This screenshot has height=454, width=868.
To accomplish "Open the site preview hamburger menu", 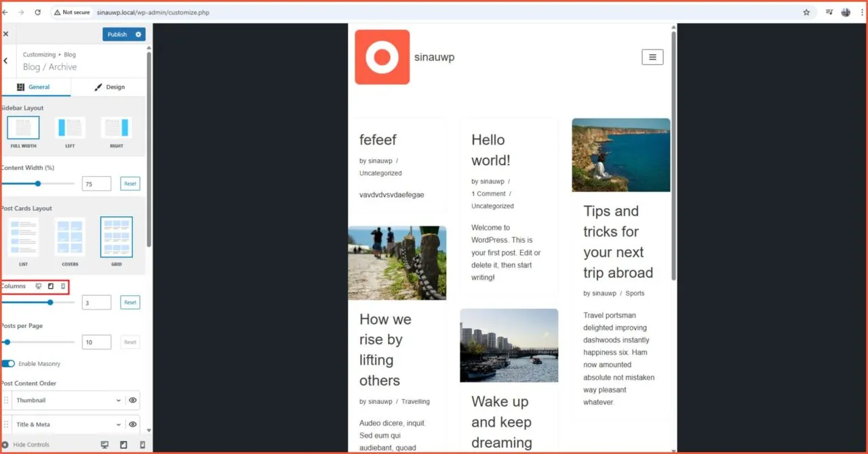I will coord(652,57).
